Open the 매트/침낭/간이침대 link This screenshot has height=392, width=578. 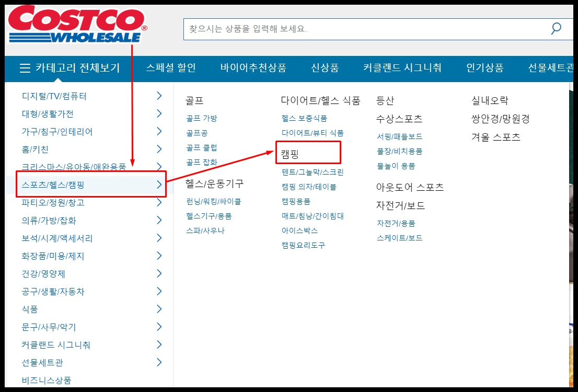tap(313, 216)
